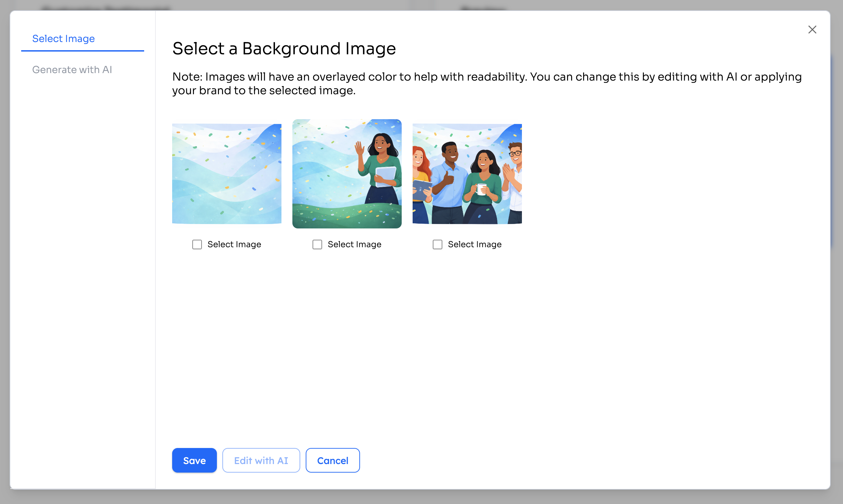Check Select Image under waving woman picture
The width and height of the screenshot is (843, 504).
coord(317,244)
